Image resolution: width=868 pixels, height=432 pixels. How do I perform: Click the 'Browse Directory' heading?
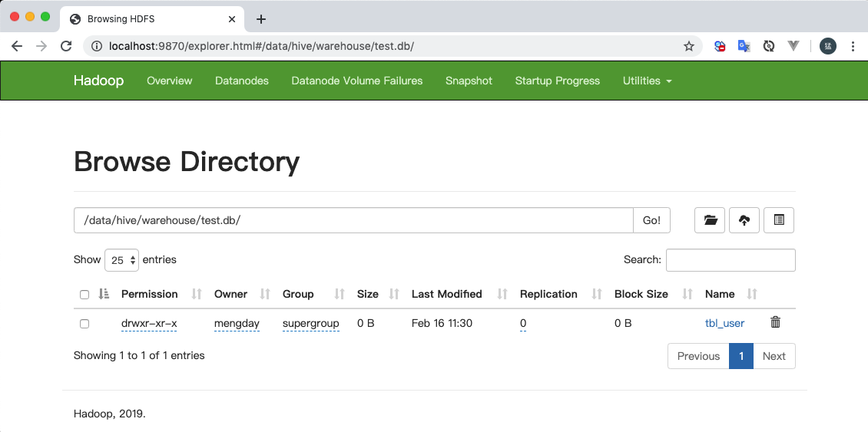click(187, 162)
